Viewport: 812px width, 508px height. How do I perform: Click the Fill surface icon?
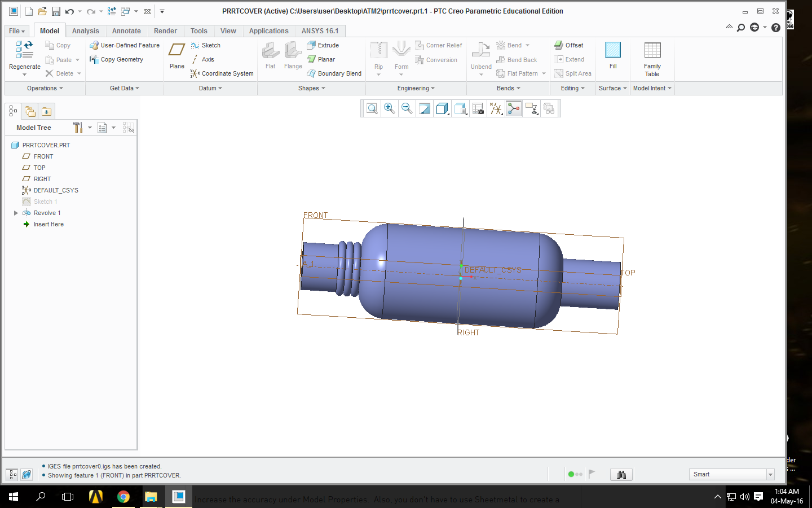[613, 50]
